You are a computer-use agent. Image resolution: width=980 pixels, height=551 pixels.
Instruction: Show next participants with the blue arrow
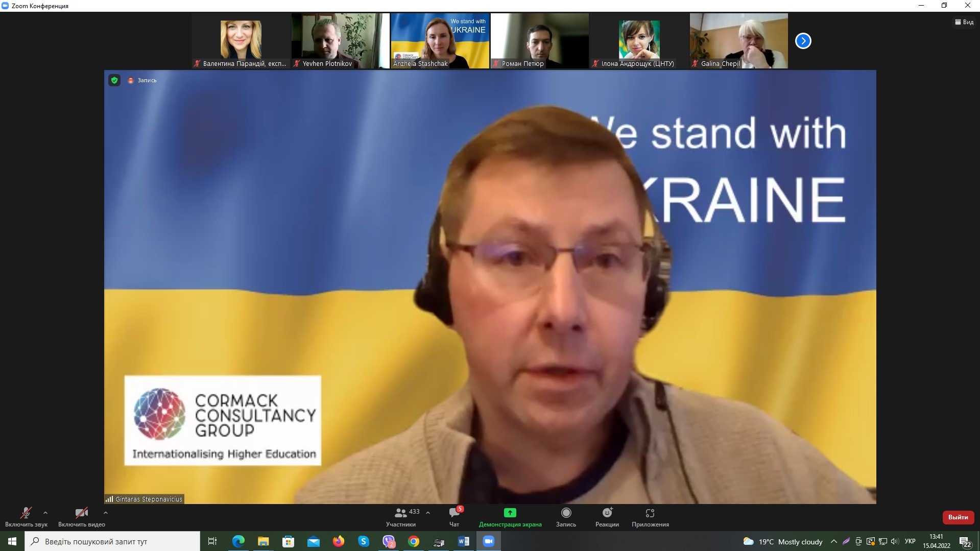pos(803,41)
